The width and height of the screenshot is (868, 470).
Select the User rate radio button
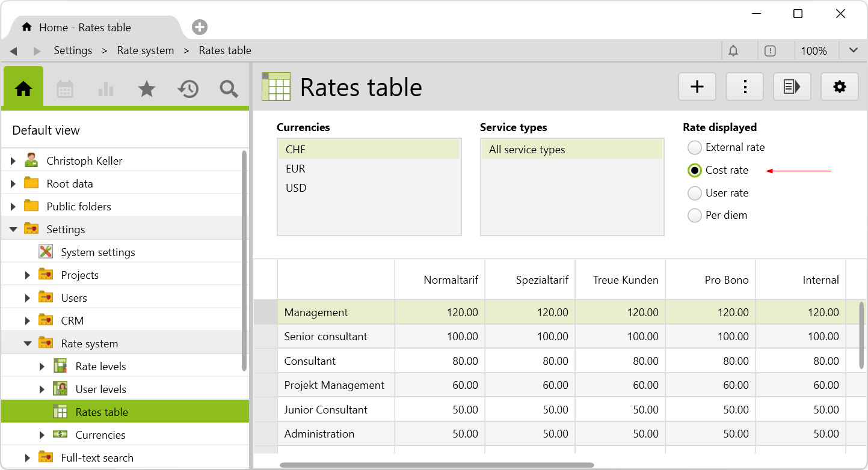(x=695, y=193)
